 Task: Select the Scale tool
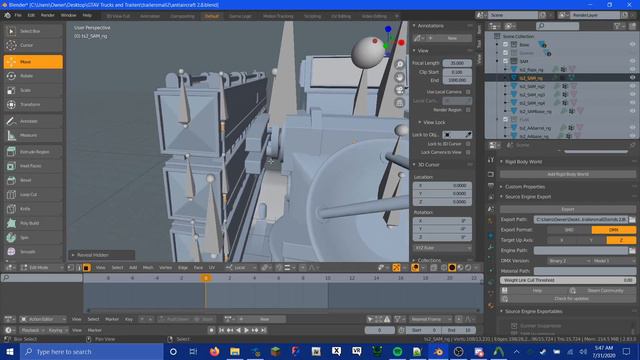pos(33,90)
